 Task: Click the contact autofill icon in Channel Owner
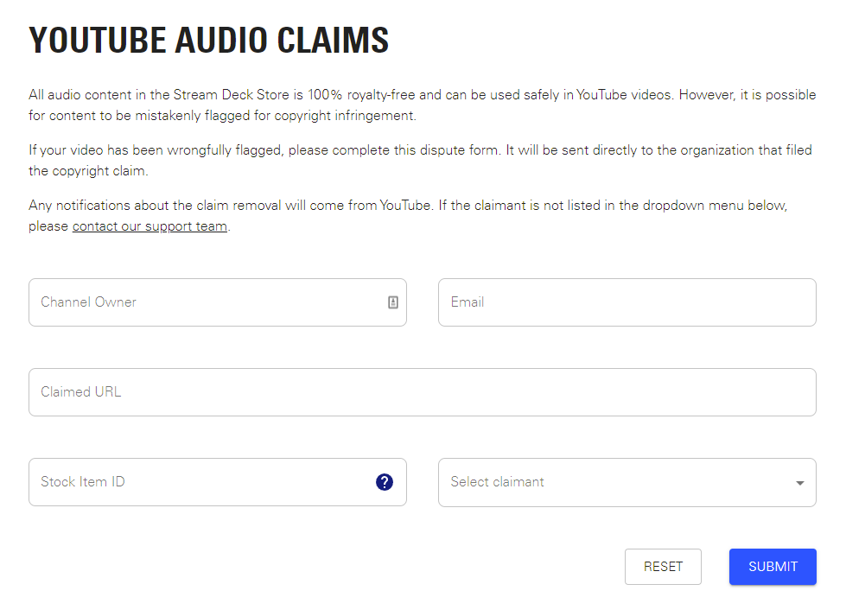[x=393, y=302]
